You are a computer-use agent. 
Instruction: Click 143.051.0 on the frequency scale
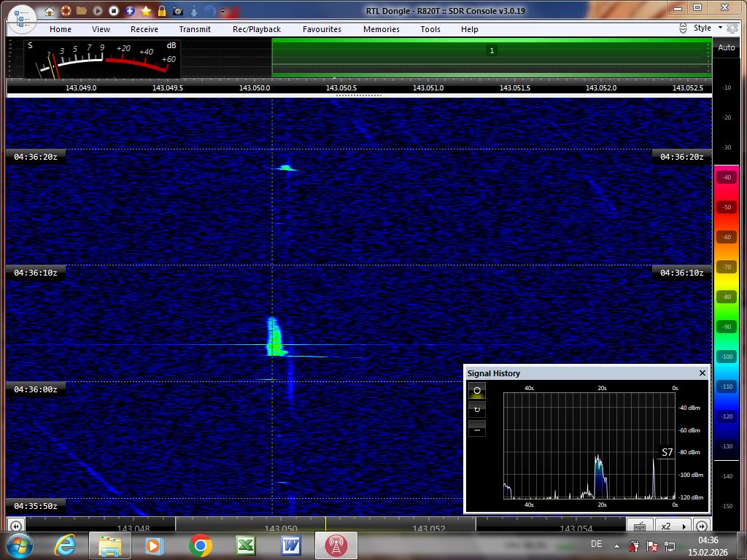coord(427,87)
